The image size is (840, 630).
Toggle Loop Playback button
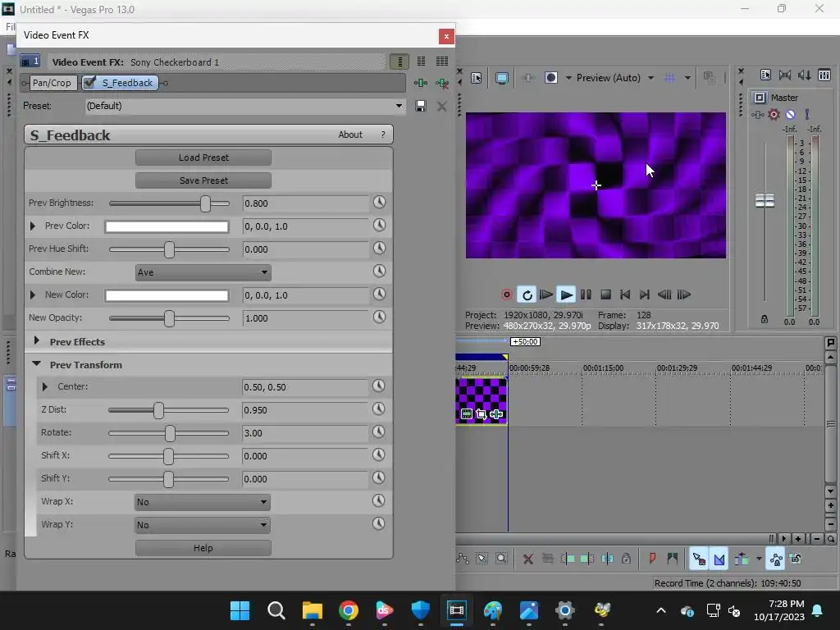pyautogui.click(x=527, y=294)
